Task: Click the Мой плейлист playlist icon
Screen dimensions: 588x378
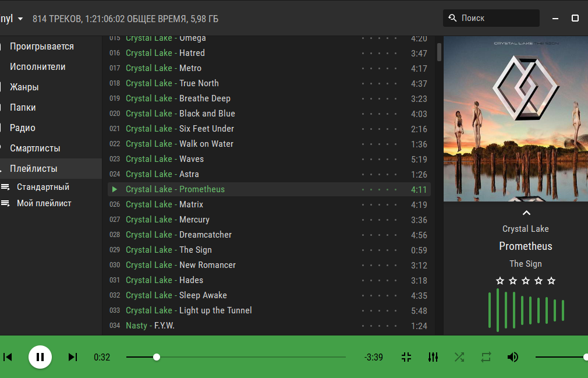Action: point(5,203)
